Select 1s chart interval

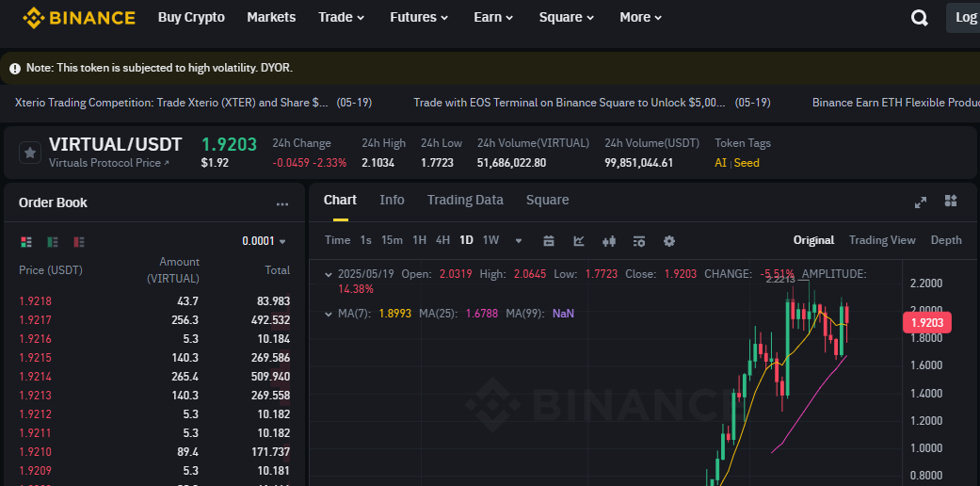click(x=365, y=240)
